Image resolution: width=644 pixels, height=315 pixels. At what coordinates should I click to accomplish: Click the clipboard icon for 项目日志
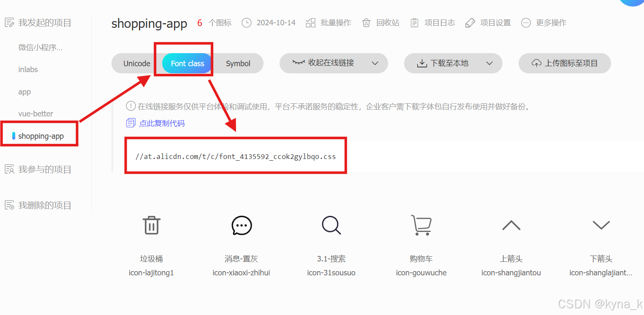[x=415, y=23]
